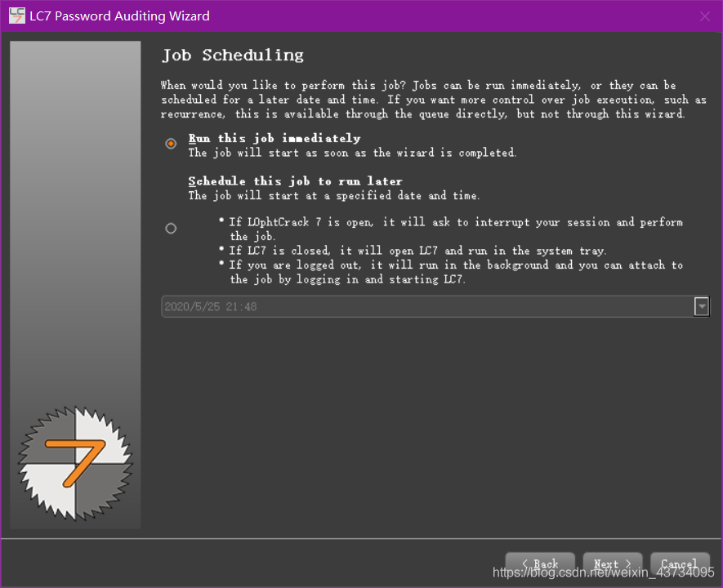Screen dimensions: 723x588
Task: Click 'Run this job immediately' label text
Action: click(x=274, y=138)
